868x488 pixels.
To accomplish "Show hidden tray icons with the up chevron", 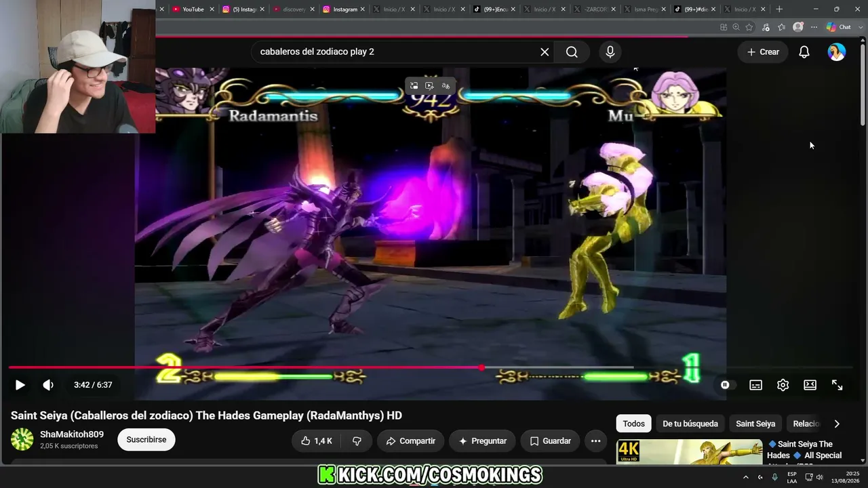I will click(745, 477).
